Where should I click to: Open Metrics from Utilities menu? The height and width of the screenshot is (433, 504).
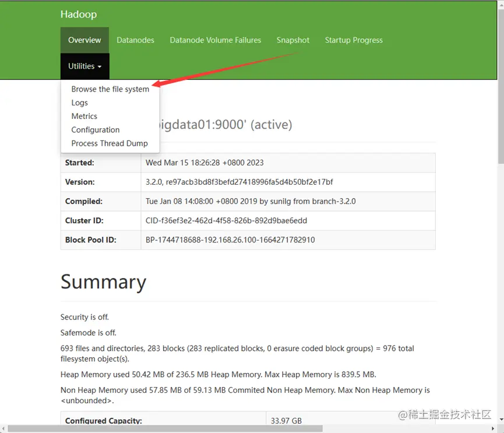tap(84, 116)
